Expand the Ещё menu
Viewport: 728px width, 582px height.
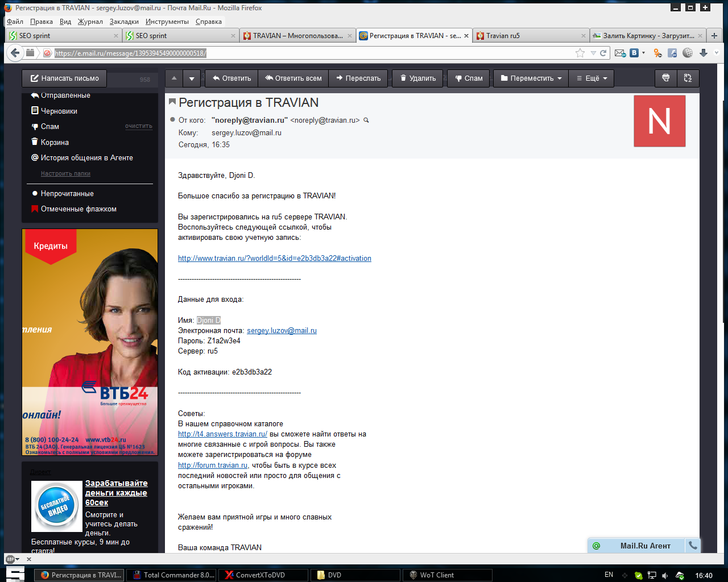coord(592,78)
